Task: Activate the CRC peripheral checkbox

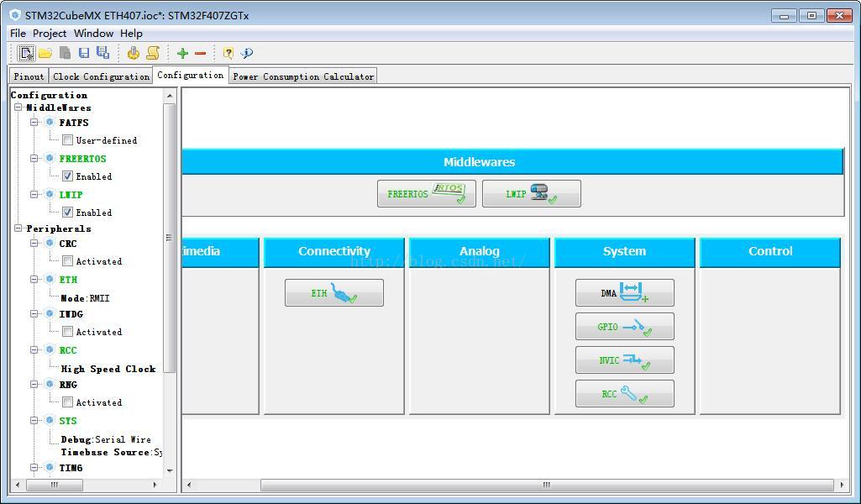Action: (67, 261)
